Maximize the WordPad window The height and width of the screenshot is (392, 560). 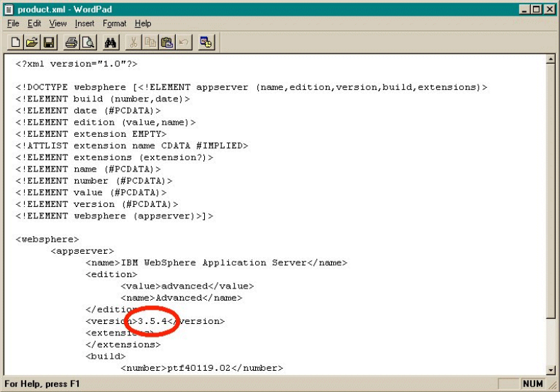coord(536,9)
